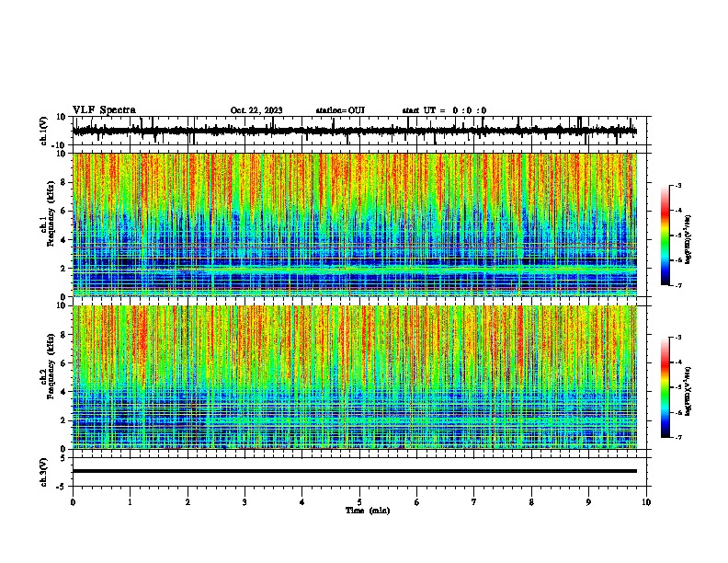Click the ch.2 "Frequency (kHz)" axis label
The width and height of the screenshot is (728, 563).
click(x=51, y=366)
